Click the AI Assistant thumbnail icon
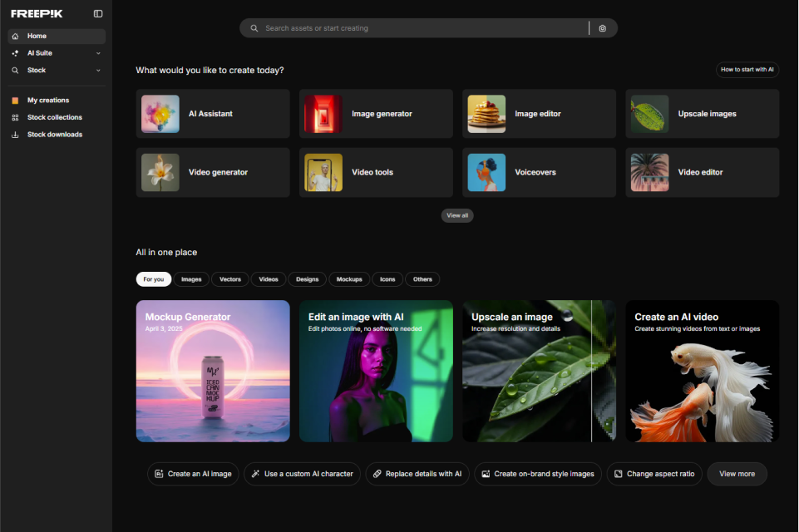Viewport: 799px width, 532px height. [160, 114]
